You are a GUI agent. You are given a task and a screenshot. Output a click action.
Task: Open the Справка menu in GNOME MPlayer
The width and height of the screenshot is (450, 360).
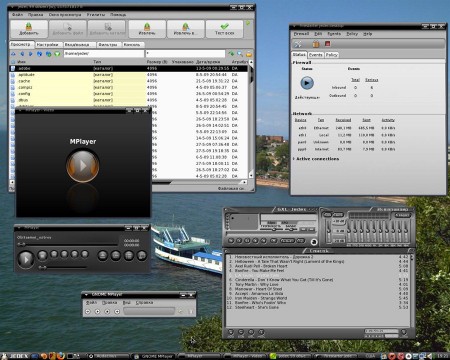coord(144,302)
